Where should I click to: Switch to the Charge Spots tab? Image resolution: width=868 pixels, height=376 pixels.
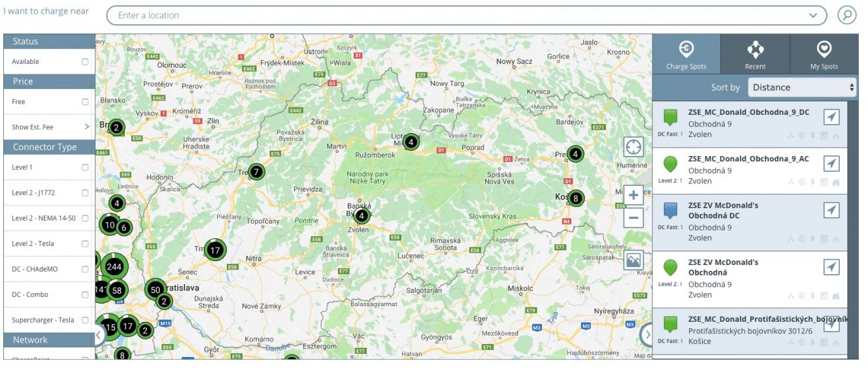point(686,54)
